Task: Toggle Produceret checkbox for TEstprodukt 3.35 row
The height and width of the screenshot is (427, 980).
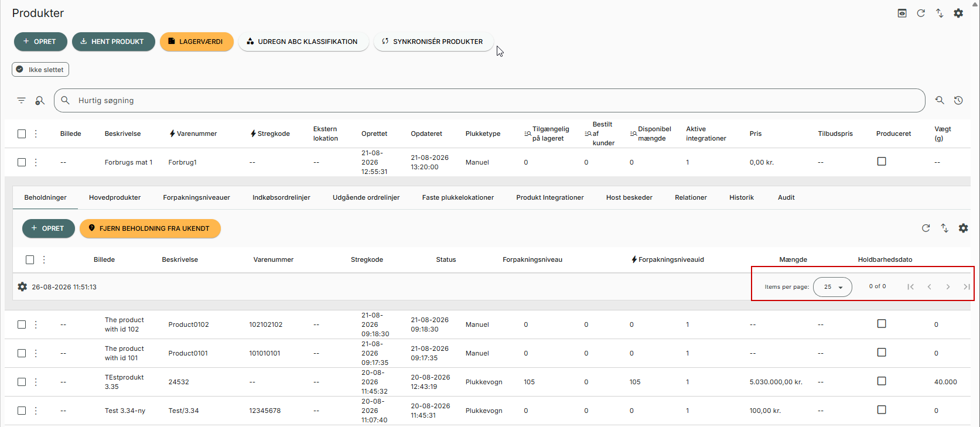Action: 882,381
